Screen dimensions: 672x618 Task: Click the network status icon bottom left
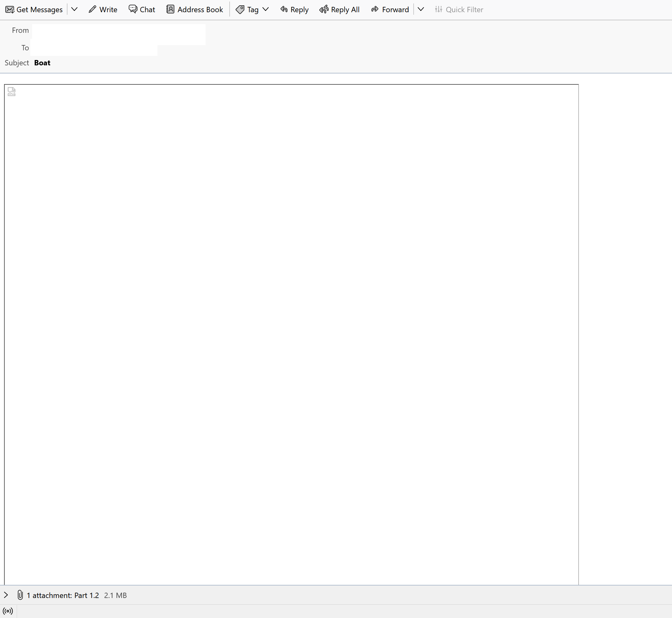(8, 610)
